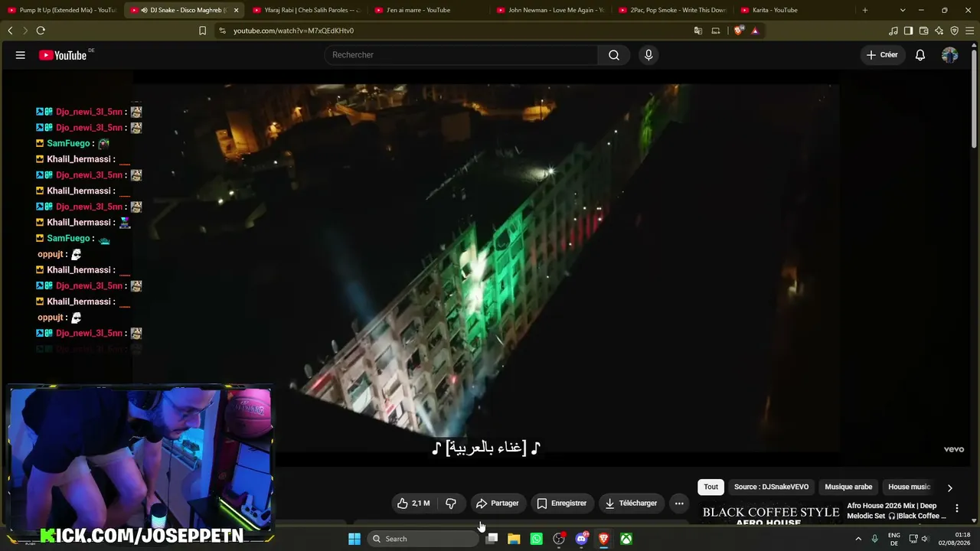Screen dimensions: 980x551
Task: Open a new browser tab
Action: click(865, 10)
